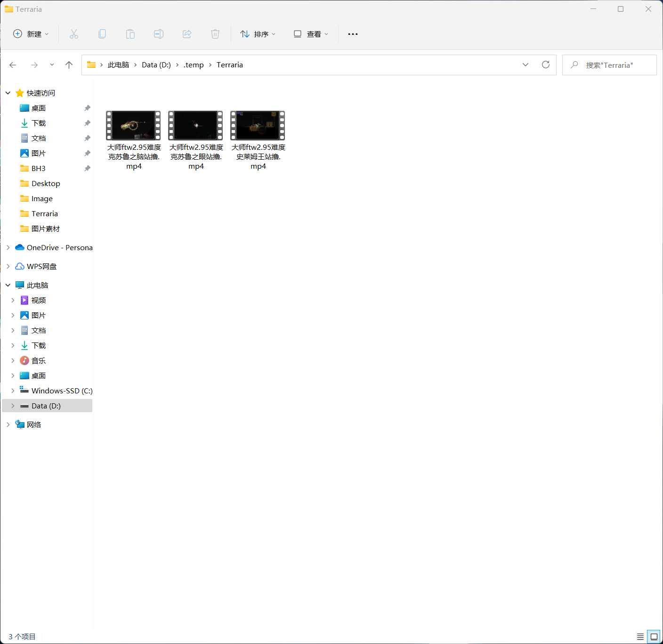Select 文档 in quick access
The image size is (663, 644).
pyautogui.click(x=39, y=139)
